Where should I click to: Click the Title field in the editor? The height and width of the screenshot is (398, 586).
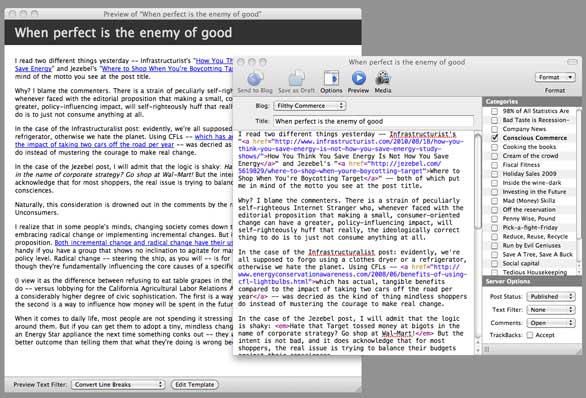373,121
